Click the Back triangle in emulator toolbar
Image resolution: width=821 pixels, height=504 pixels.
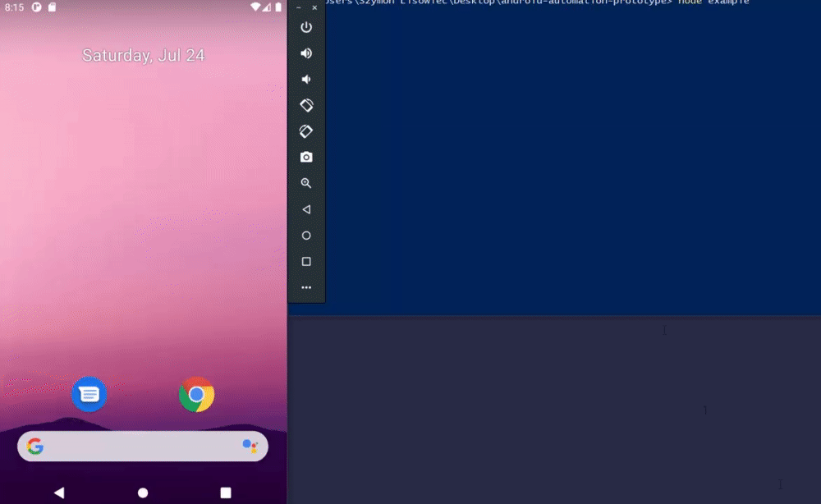tap(306, 209)
